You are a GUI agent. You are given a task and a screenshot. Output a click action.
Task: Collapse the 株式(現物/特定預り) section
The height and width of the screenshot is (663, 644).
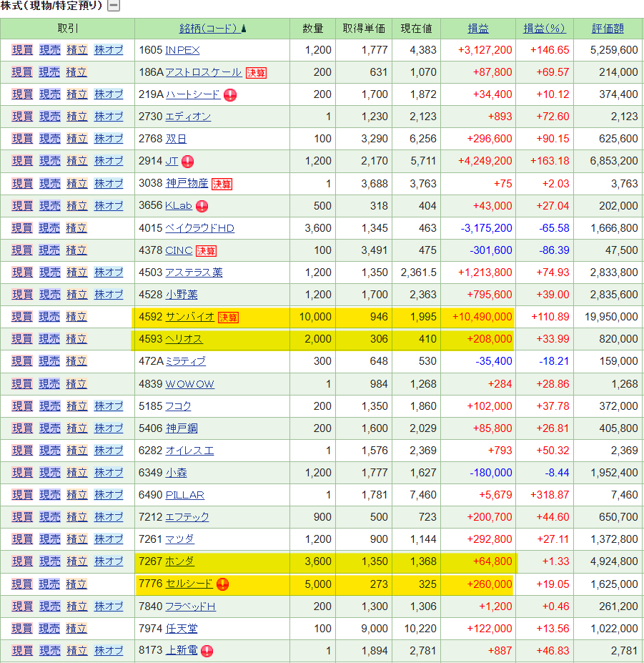click(114, 6)
